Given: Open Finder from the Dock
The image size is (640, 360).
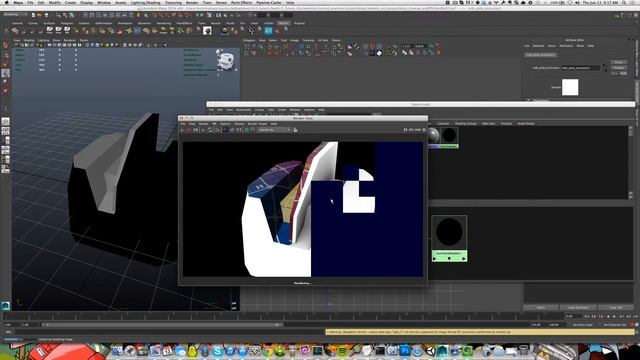Looking at the screenshot, I should (x=117, y=350).
